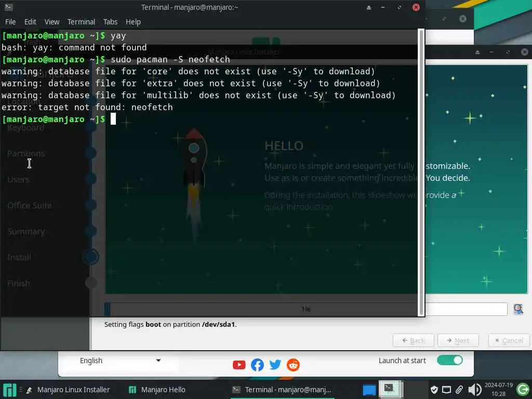Click 'error: target not found: neofetch' line
Screen dimensions: 532x399
[x=87, y=107]
